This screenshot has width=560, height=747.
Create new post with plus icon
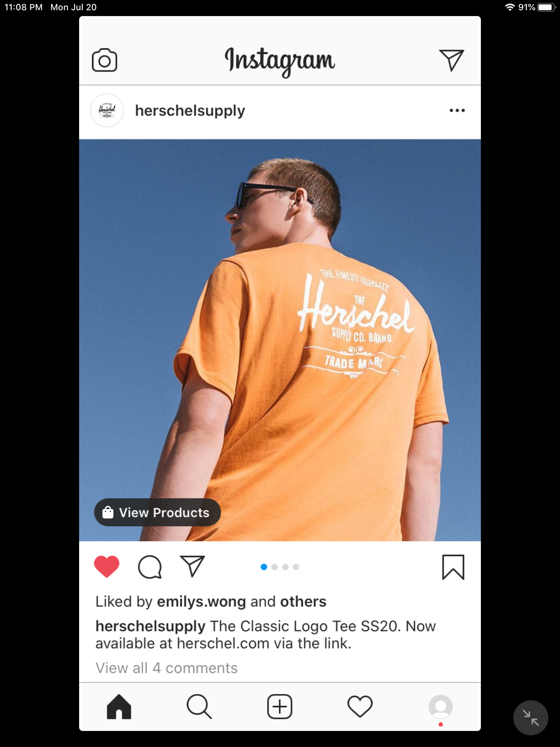(280, 707)
